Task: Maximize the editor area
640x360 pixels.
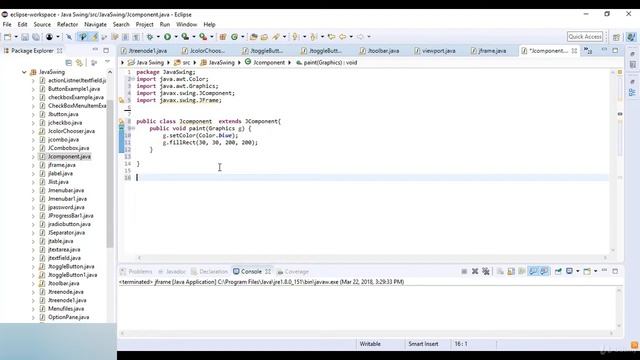Action: (615, 50)
